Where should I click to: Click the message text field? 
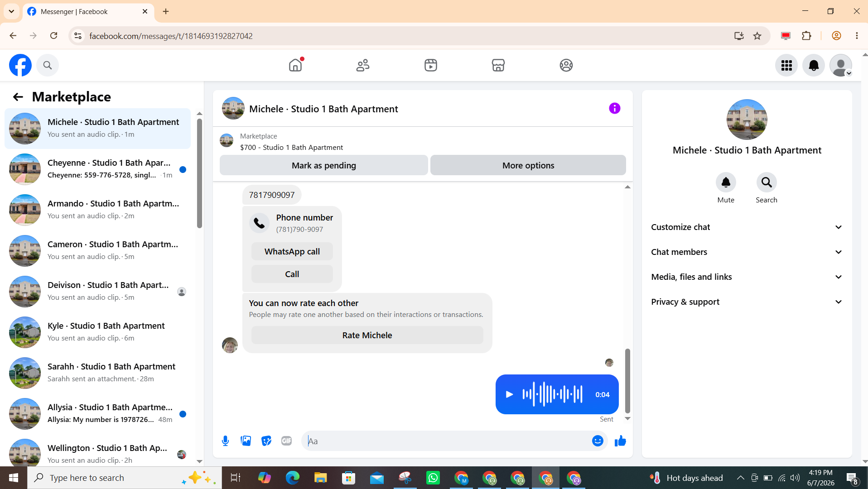click(x=446, y=441)
